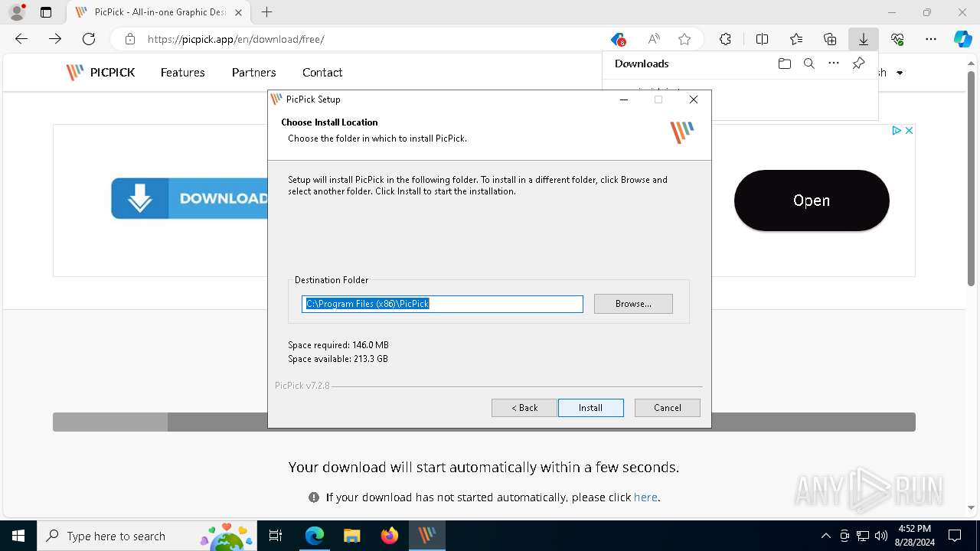Click the Back button in setup dialog

(x=524, y=408)
